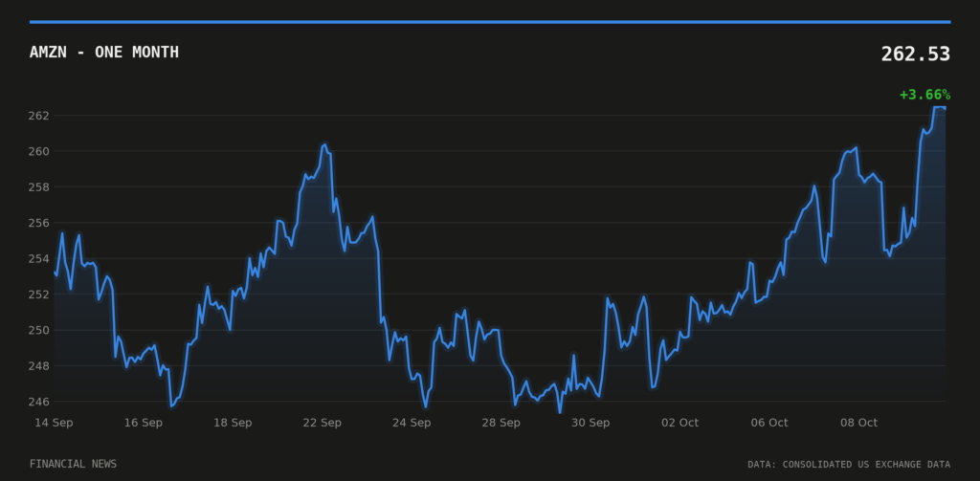Click the 22 Sep date label

(x=322, y=423)
